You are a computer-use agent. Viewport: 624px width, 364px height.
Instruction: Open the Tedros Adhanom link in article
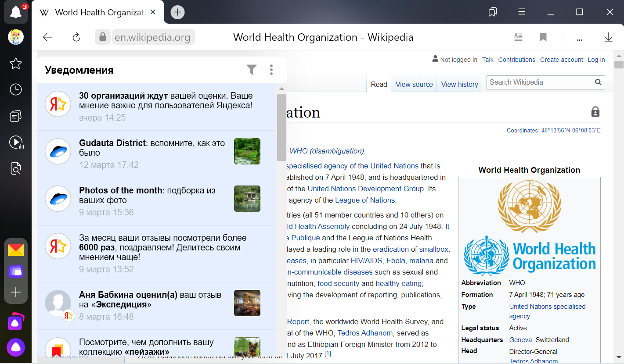coord(366,333)
